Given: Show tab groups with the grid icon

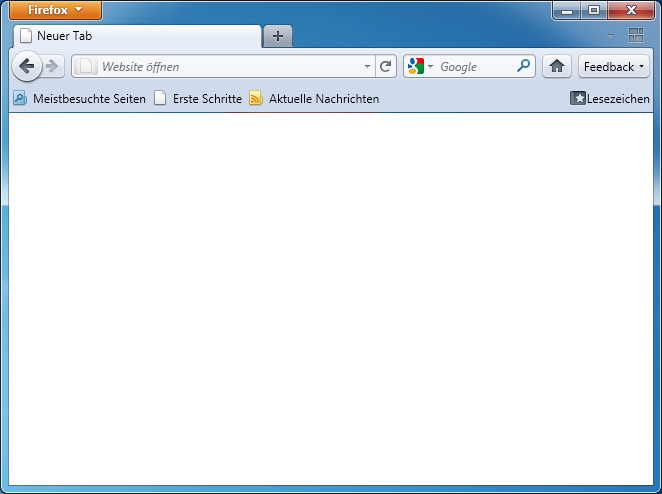Looking at the screenshot, I should [x=636, y=35].
